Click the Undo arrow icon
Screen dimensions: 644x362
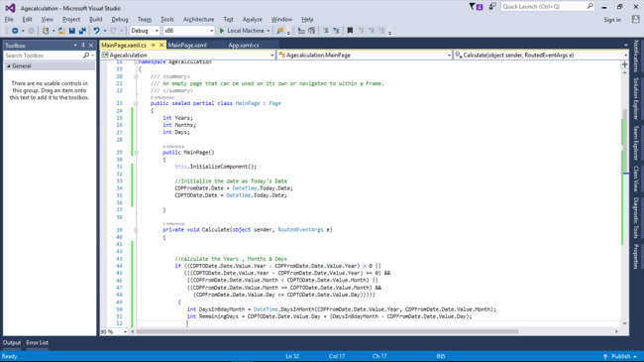pyautogui.click(x=96, y=31)
